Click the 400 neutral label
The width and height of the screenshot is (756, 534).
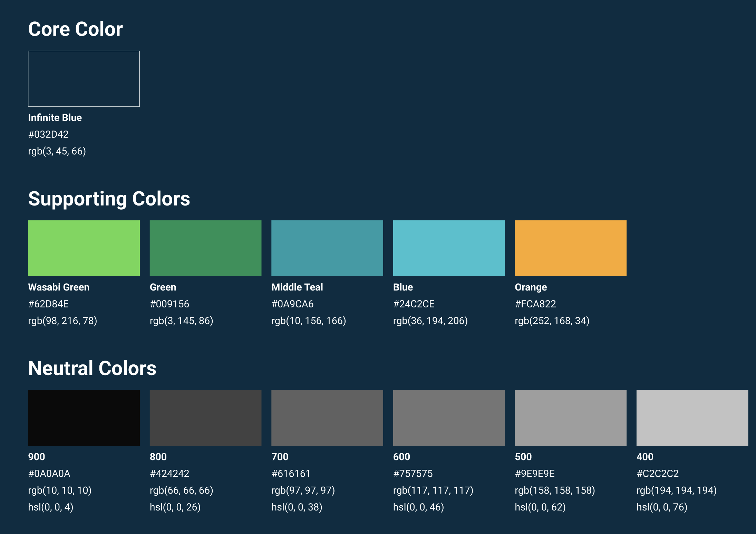click(x=645, y=457)
